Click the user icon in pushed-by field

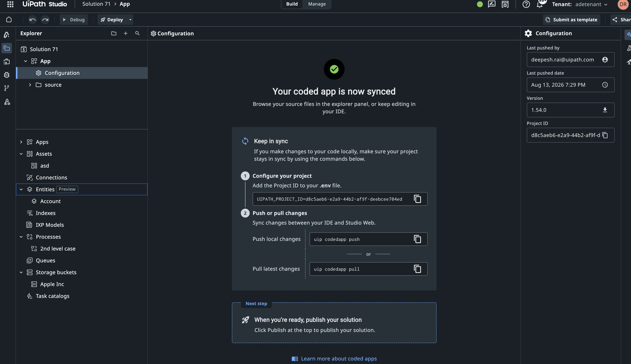[605, 59]
